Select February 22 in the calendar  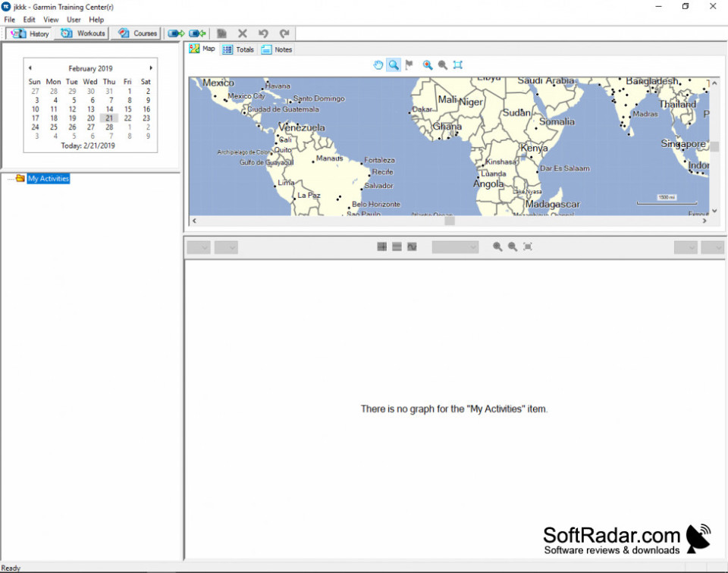[x=127, y=118]
